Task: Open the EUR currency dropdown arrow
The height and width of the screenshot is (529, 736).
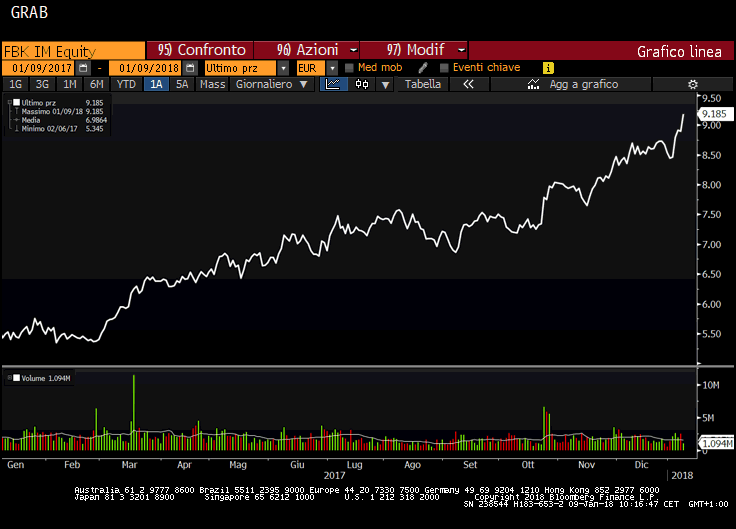Action: tap(332, 68)
